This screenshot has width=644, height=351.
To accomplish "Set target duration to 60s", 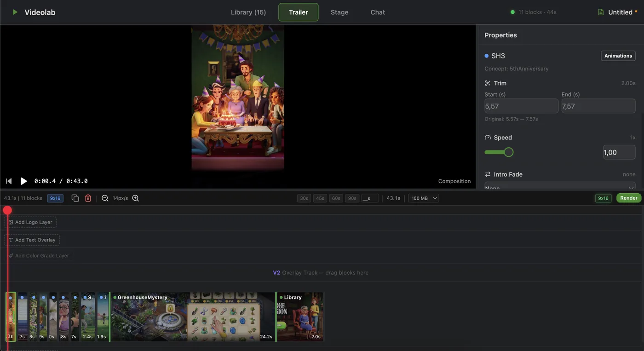I will point(336,198).
